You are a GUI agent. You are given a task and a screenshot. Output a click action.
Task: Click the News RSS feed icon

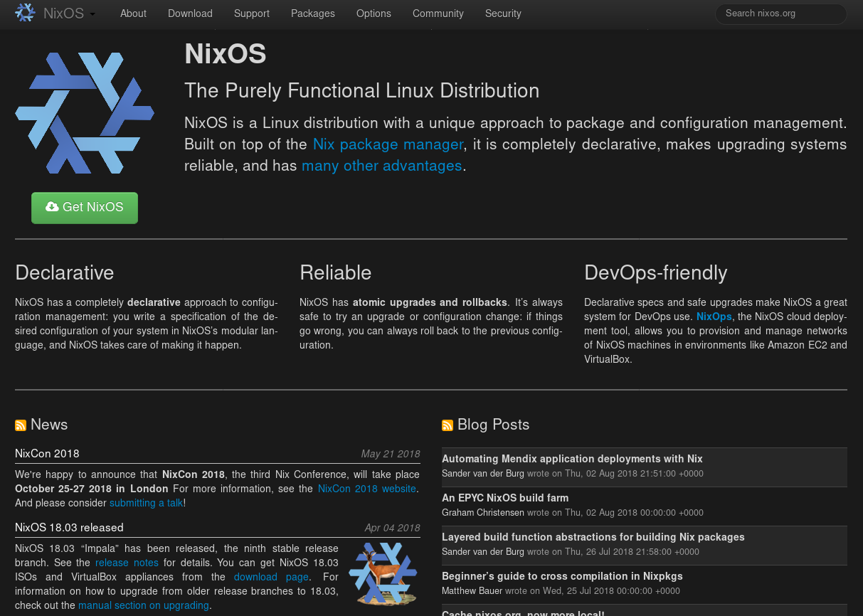point(21,425)
